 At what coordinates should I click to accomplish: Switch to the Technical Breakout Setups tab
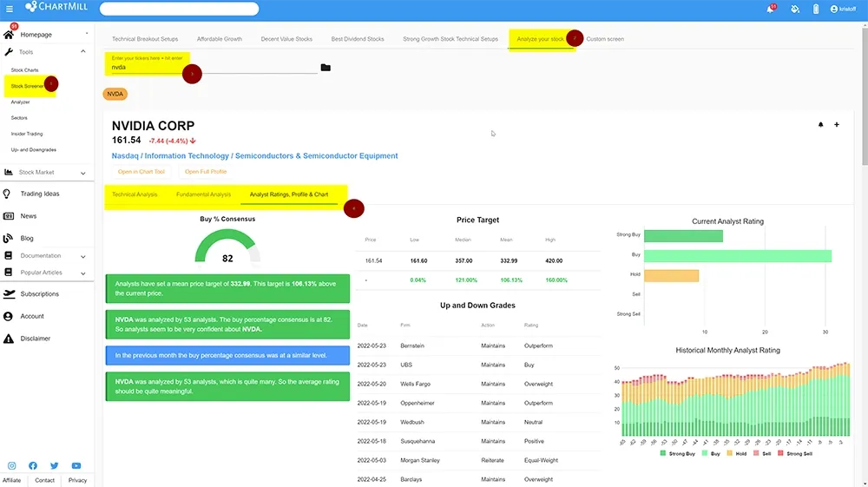tap(145, 39)
